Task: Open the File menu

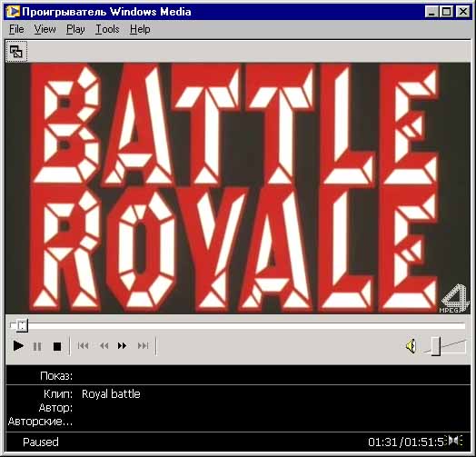Action: [x=16, y=29]
